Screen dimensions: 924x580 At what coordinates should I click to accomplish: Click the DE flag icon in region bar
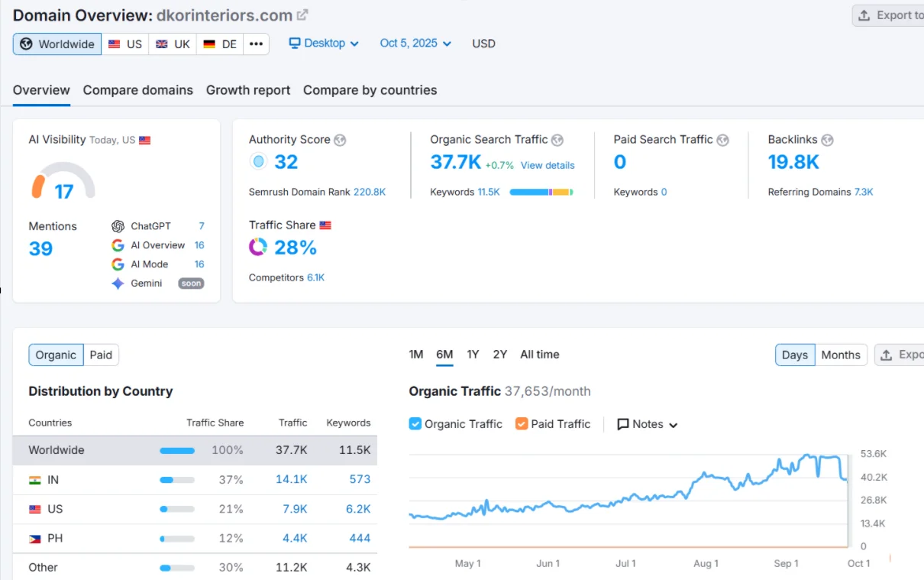(x=208, y=44)
